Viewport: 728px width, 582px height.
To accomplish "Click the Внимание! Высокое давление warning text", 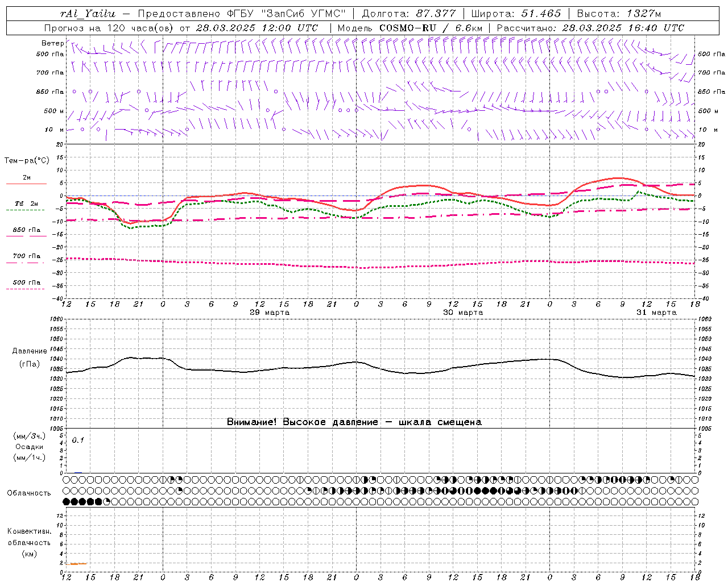I will pos(354,422).
